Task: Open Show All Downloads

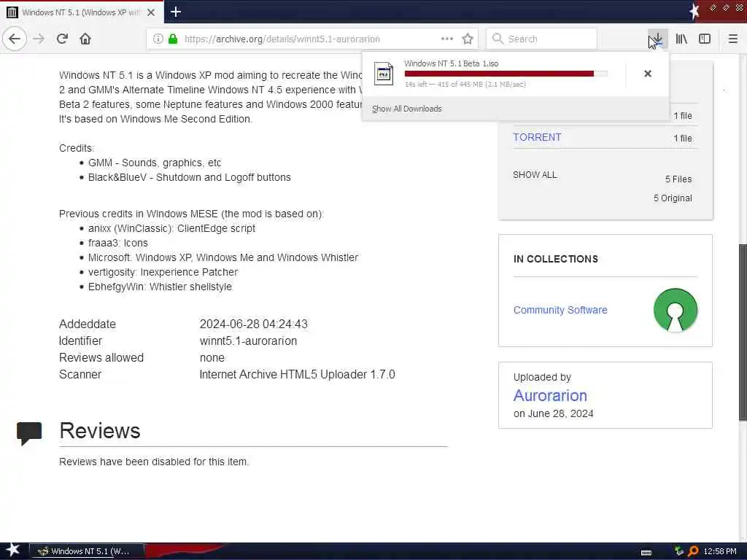Action: [x=407, y=109]
